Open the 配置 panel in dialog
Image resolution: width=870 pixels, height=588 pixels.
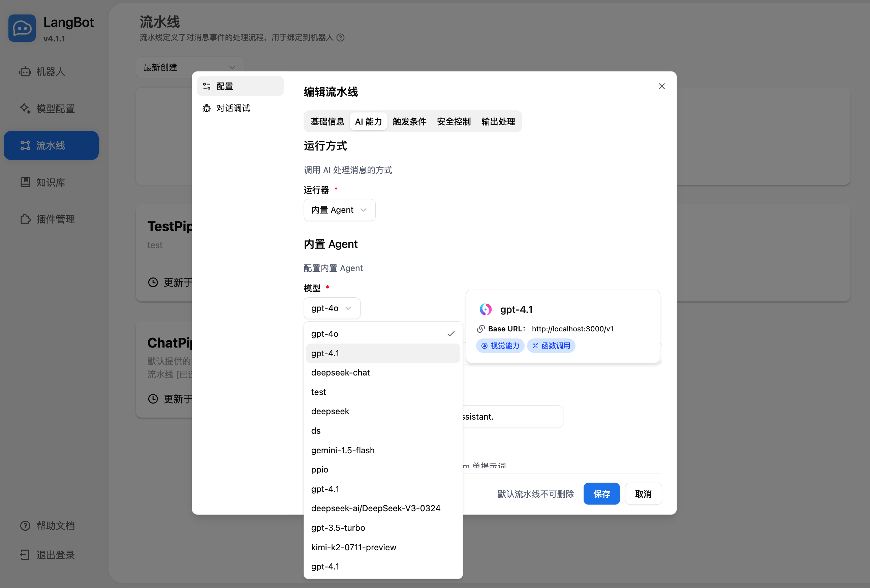(224, 86)
